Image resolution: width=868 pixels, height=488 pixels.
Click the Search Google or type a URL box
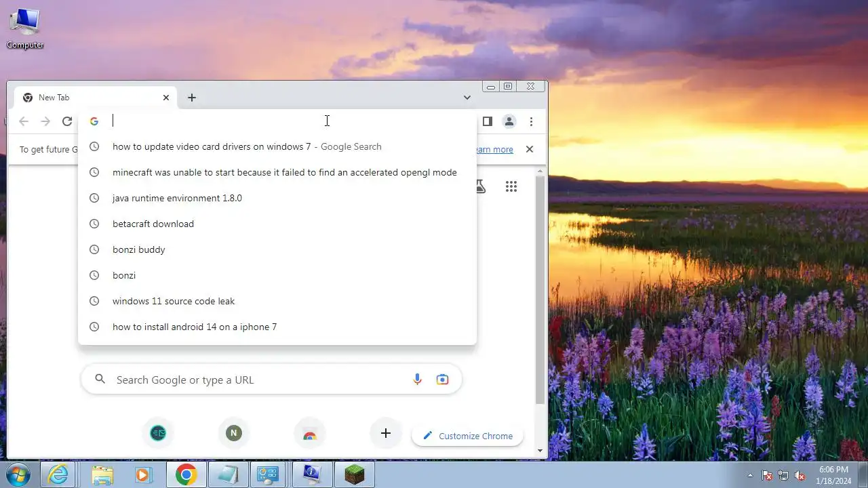click(x=271, y=380)
